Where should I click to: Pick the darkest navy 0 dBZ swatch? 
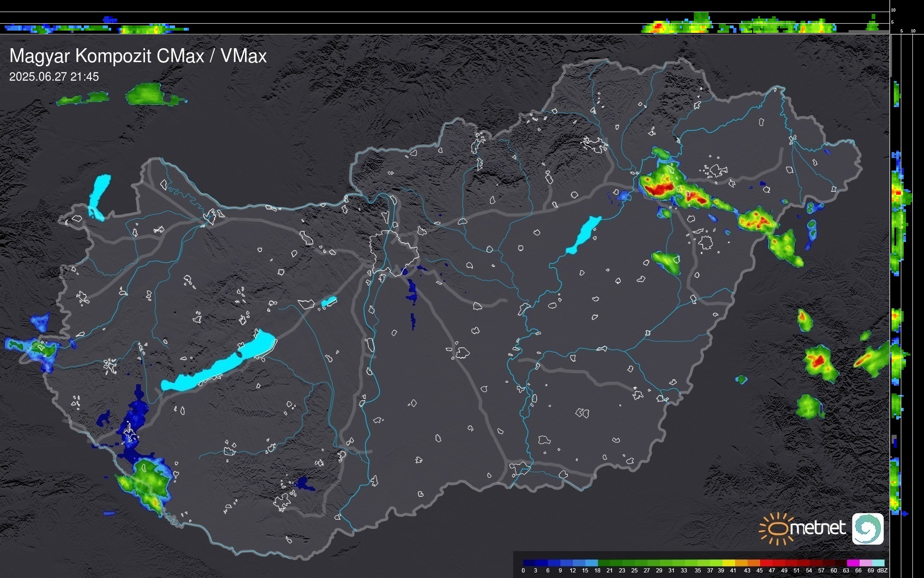[x=529, y=563]
